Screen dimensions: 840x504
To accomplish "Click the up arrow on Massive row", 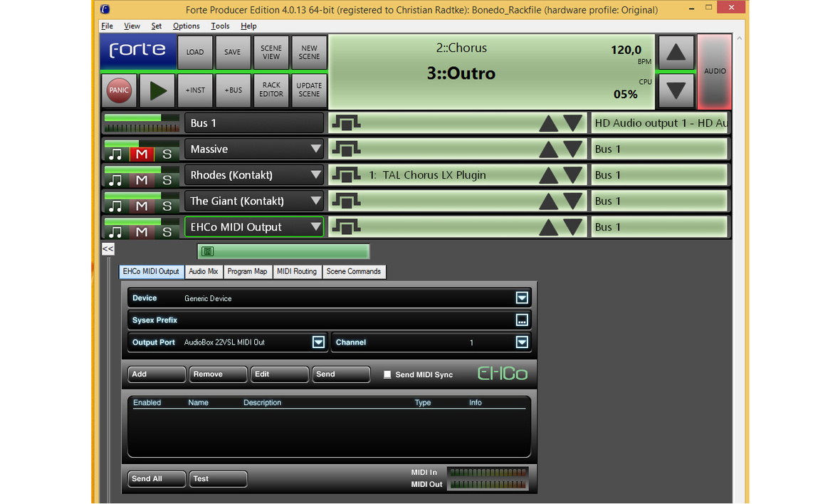I will click(548, 149).
